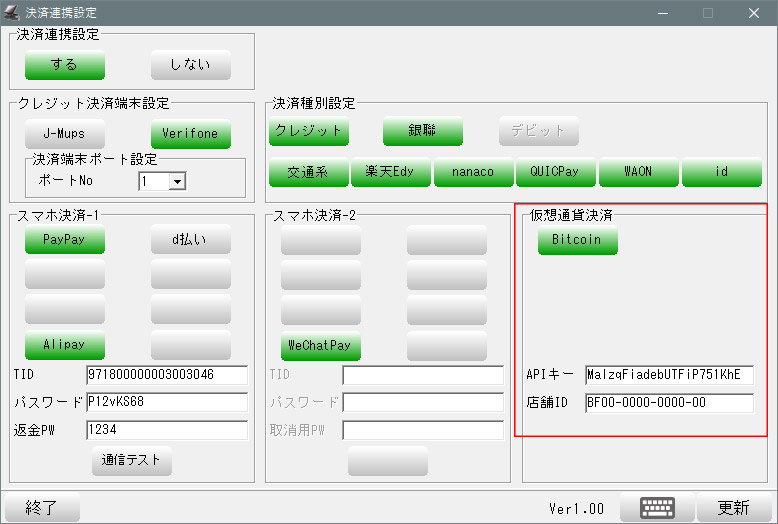The height and width of the screenshot is (524, 778).
Task: Open the ポートNo dropdown
Action: click(177, 182)
